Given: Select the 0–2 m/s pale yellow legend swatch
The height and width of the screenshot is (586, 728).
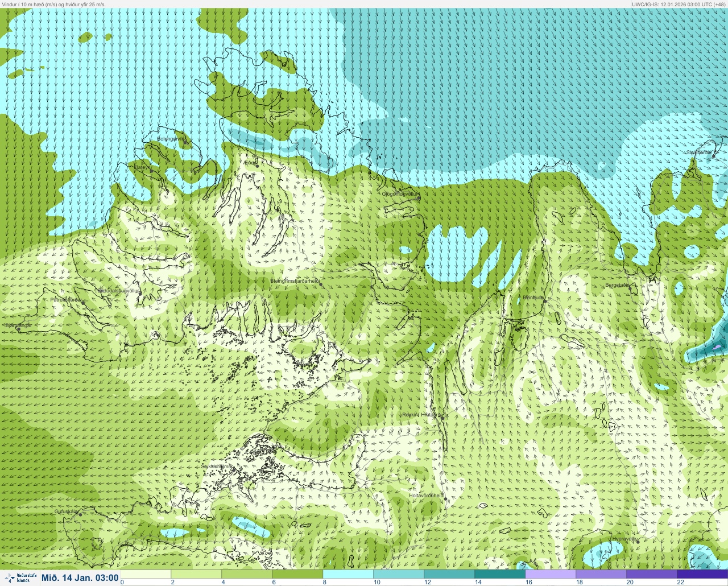Looking at the screenshot, I should (146, 574).
